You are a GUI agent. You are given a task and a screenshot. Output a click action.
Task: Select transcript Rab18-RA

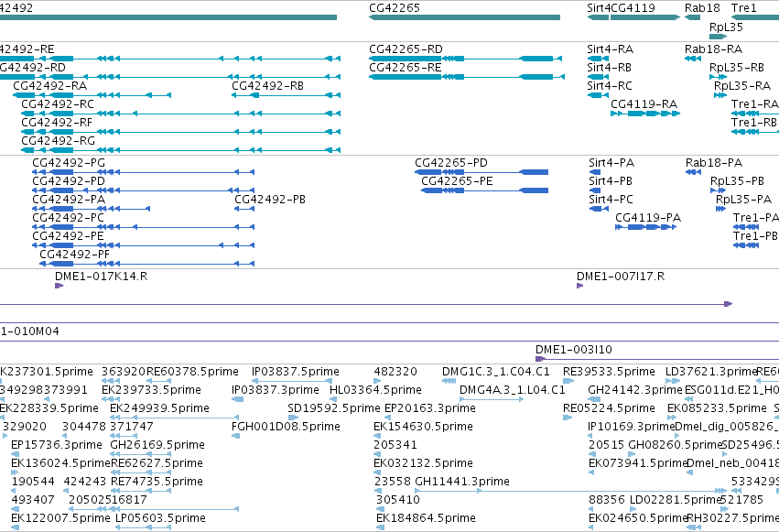(693, 59)
